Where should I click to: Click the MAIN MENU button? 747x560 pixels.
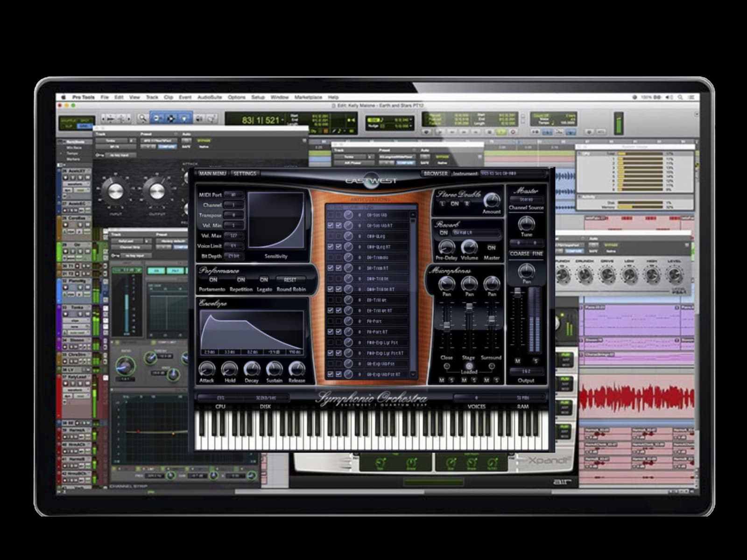point(213,173)
